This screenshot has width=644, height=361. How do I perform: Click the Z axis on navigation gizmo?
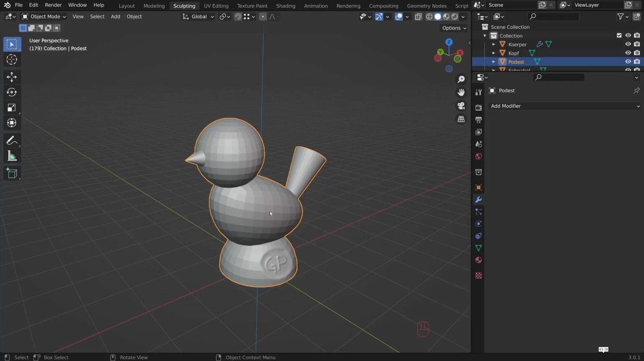[x=449, y=42]
